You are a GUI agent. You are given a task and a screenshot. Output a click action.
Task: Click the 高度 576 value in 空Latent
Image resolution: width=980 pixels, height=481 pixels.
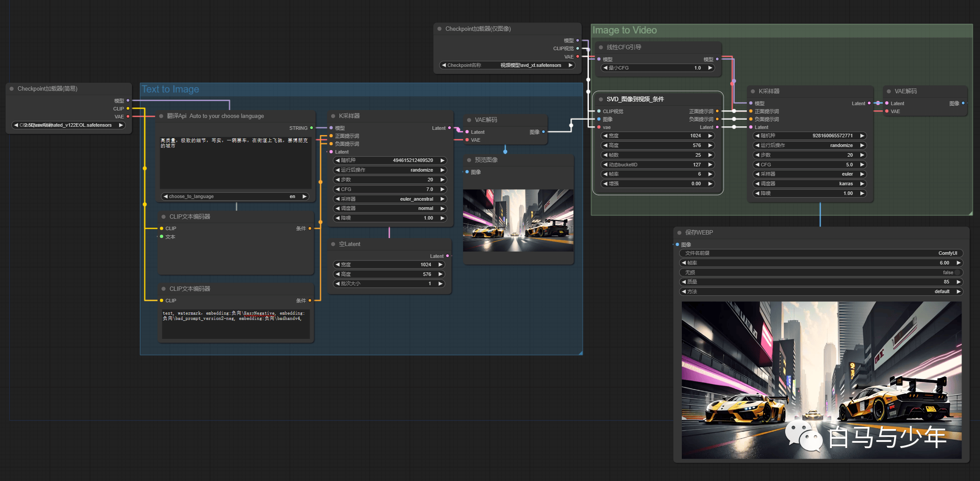389,274
